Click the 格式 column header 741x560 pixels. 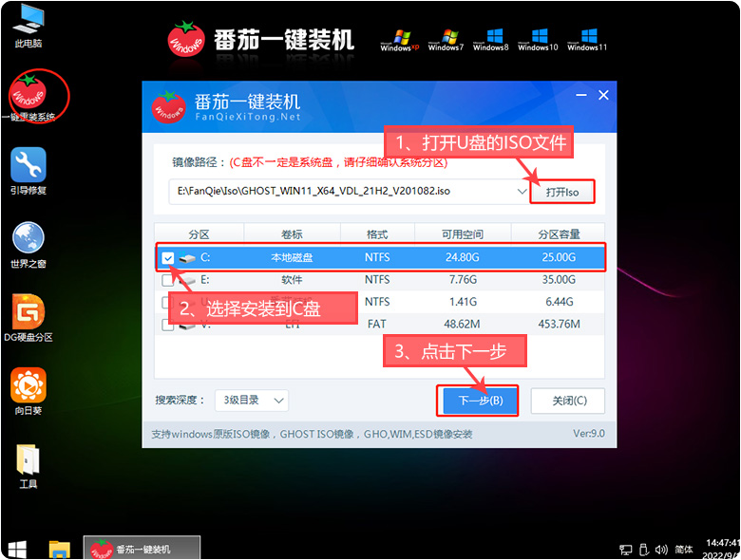pyautogui.click(x=377, y=234)
